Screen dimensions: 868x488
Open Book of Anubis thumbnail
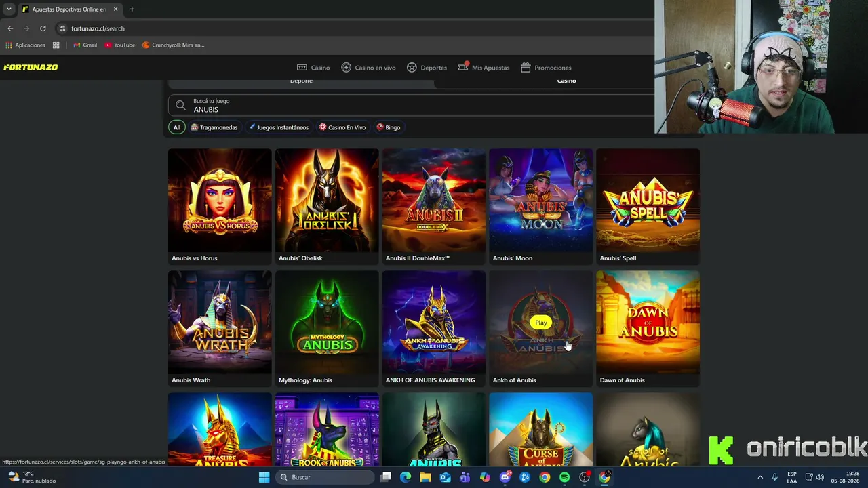[327, 430]
